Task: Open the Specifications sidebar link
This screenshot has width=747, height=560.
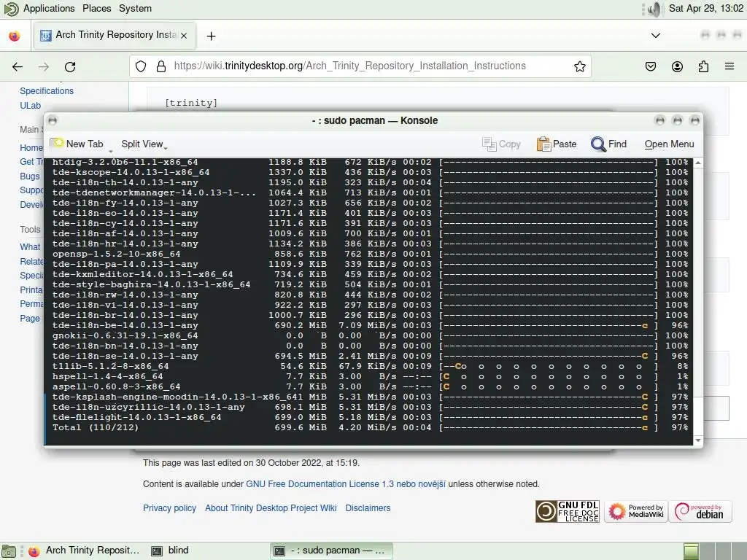Action: click(47, 91)
